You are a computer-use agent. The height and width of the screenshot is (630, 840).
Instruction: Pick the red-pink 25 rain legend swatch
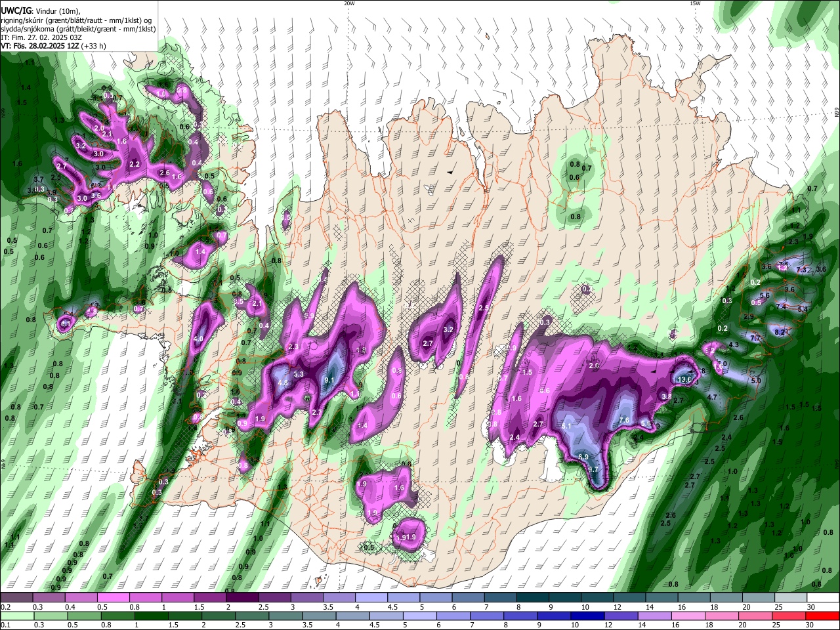pos(789,616)
